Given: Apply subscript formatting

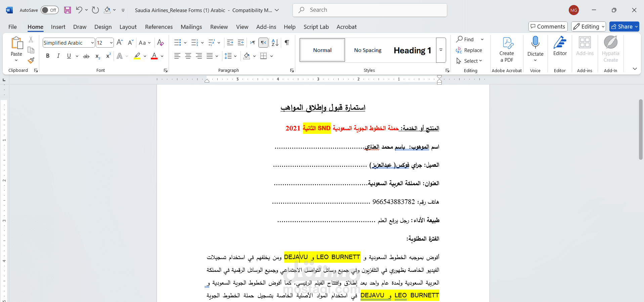Looking at the screenshot, I should pyautogui.click(x=97, y=56).
